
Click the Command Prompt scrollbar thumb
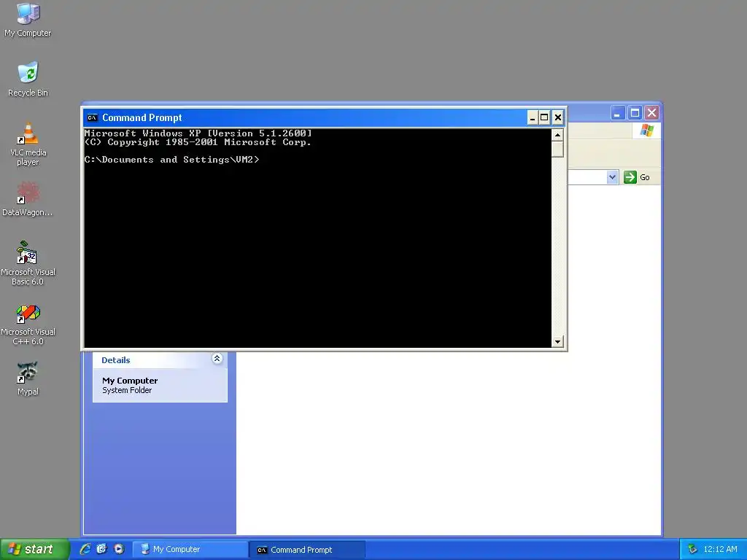pyautogui.click(x=557, y=149)
